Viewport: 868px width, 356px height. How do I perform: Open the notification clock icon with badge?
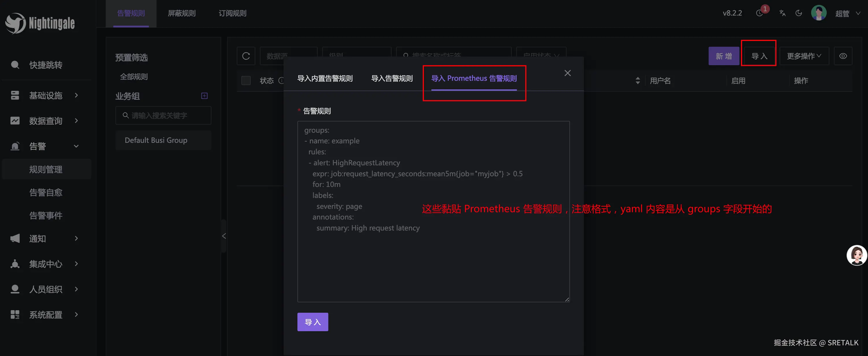[759, 13]
